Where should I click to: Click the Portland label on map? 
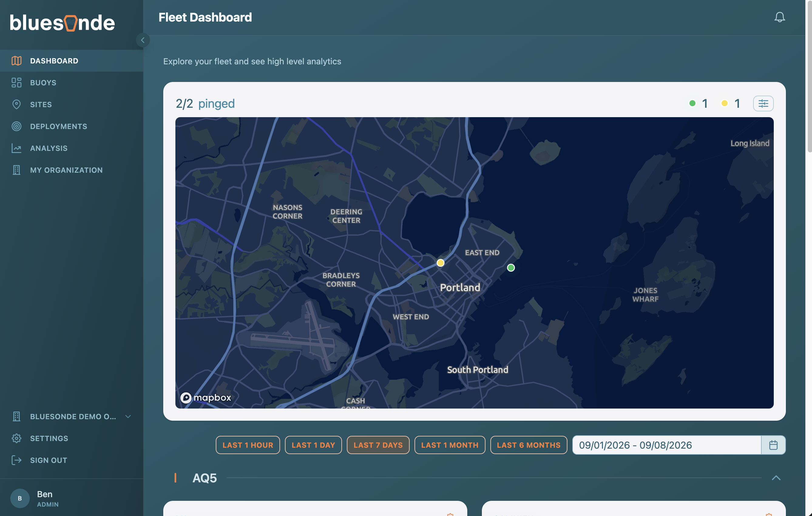point(460,288)
